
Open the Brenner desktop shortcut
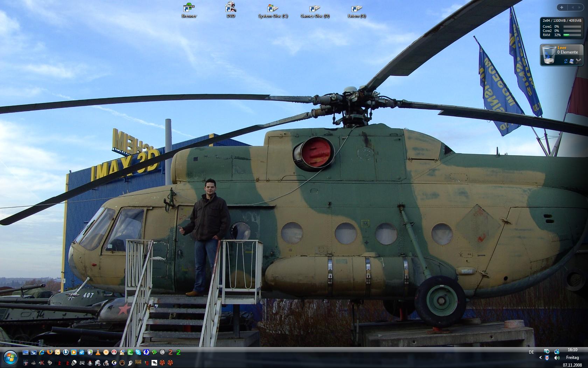click(x=189, y=11)
